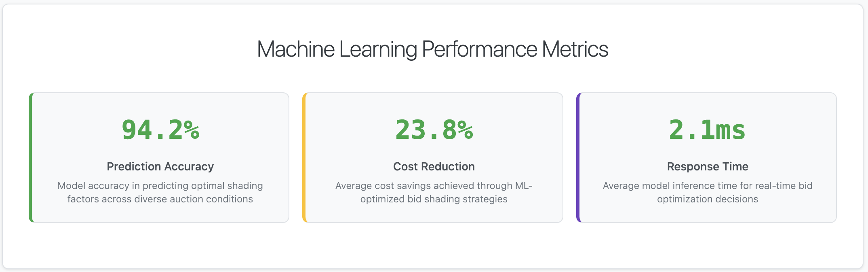Click the word Learning in the heading
The height and width of the screenshot is (272, 868).
tap(378, 49)
